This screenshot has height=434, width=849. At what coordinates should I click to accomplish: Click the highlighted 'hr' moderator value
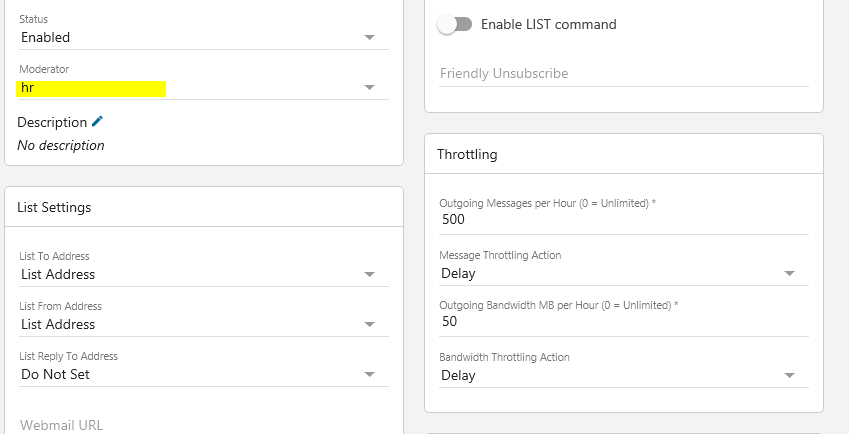coord(91,88)
